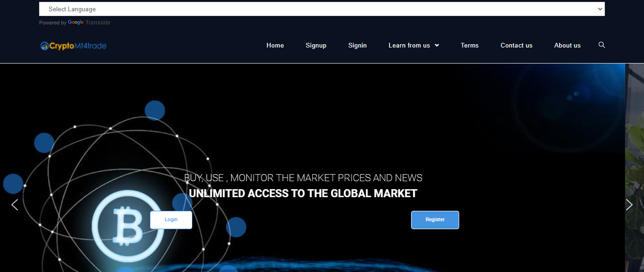This screenshot has height=272, width=644.
Task: Visit the About us page
Action: click(567, 46)
